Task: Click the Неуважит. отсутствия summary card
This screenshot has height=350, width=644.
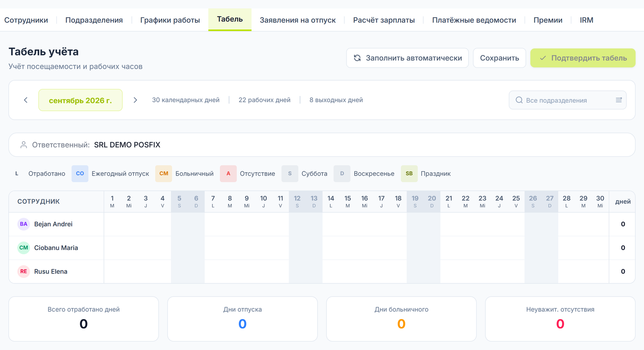Action: coord(560,319)
